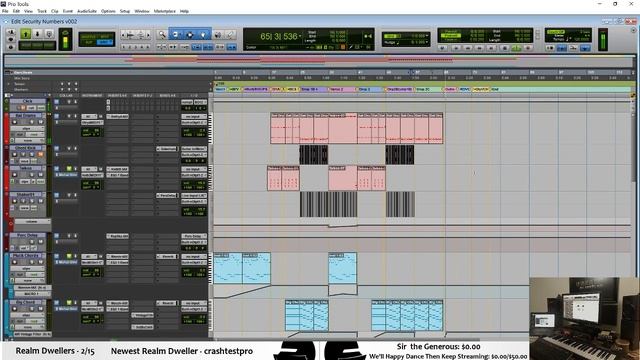Mute the Pluck Chords track
This screenshot has height=360, width=640.
coord(40,262)
